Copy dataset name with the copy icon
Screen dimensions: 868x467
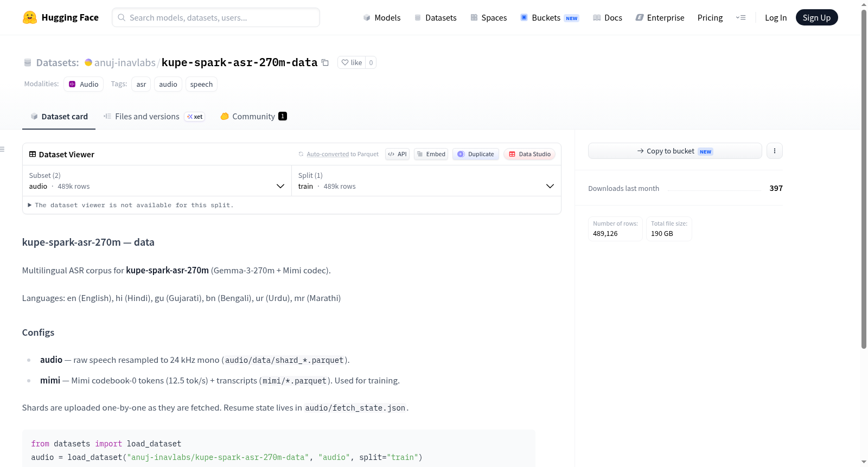click(x=325, y=62)
